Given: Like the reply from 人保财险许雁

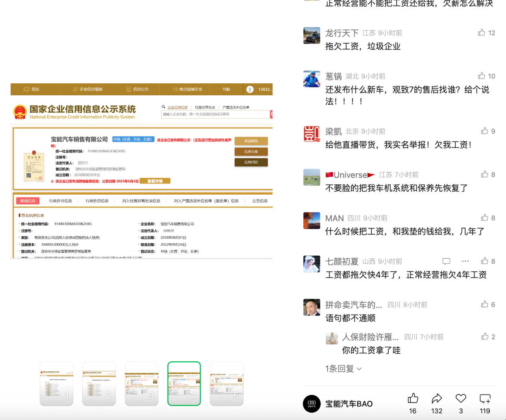Looking at the screenshot, I should click(484, 337).
